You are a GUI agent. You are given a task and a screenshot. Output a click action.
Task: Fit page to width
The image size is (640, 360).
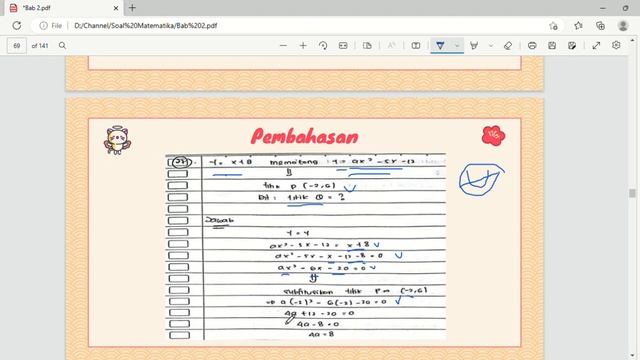[x=343, y=46]
